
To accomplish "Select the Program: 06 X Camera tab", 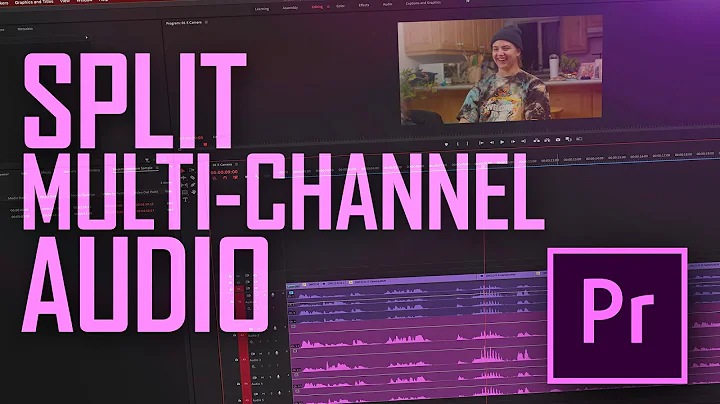I will coord(184,22).
